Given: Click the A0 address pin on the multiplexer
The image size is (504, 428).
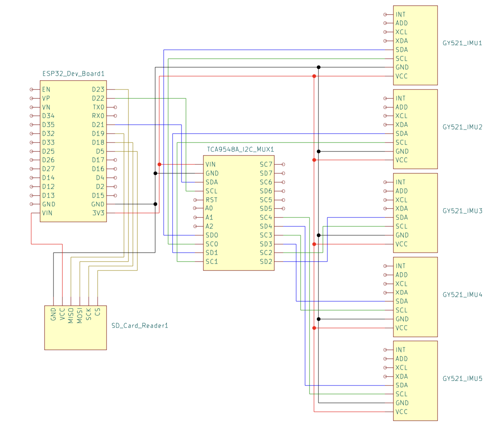Looking at the screenshot, I should [x=209, y=209].
